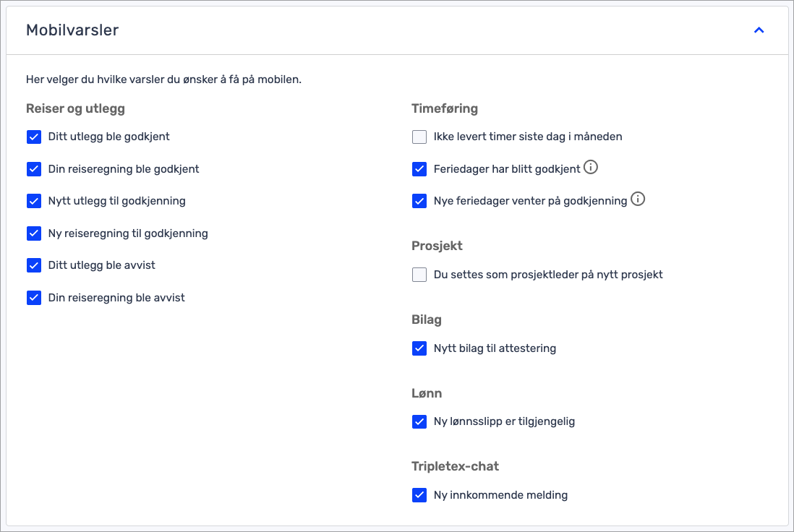Click Du settes som prosjektleder label text
Viewport: 794px width, 532px height.
tap(548, 275)
